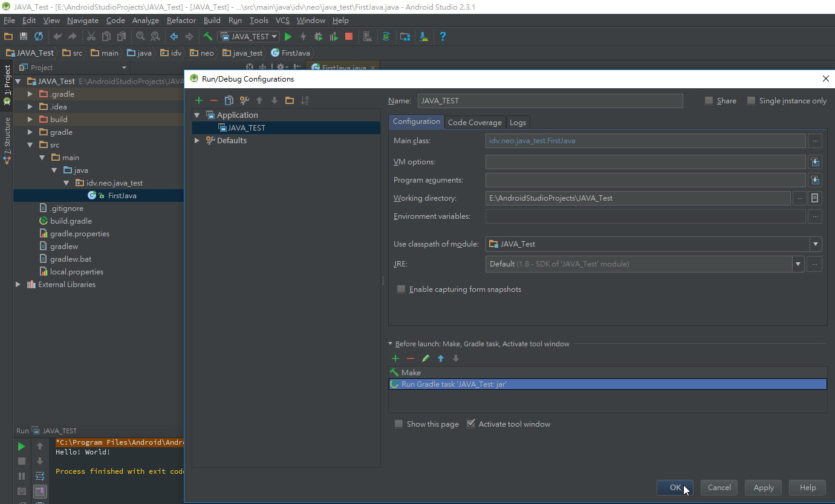This screenshot has height=504, width=835.
Task: Collapse the src folder in Project tree
Action: click(30, 145)
